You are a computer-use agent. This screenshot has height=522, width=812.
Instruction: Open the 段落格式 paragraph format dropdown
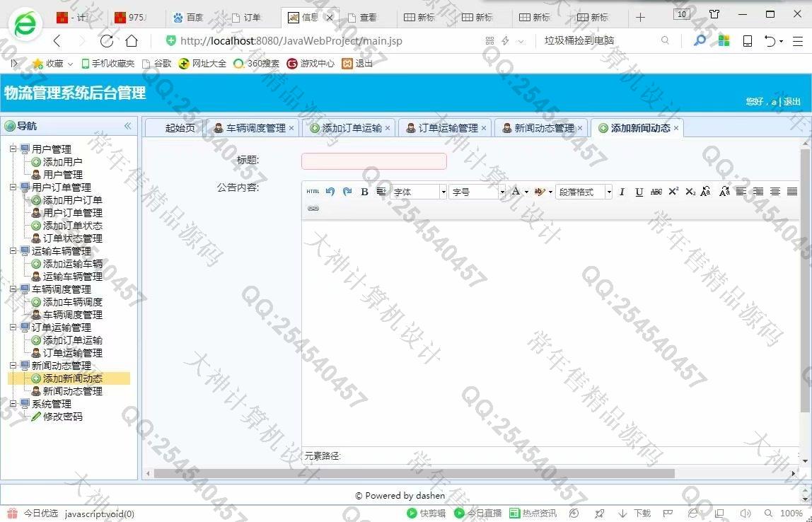[584, 192]
